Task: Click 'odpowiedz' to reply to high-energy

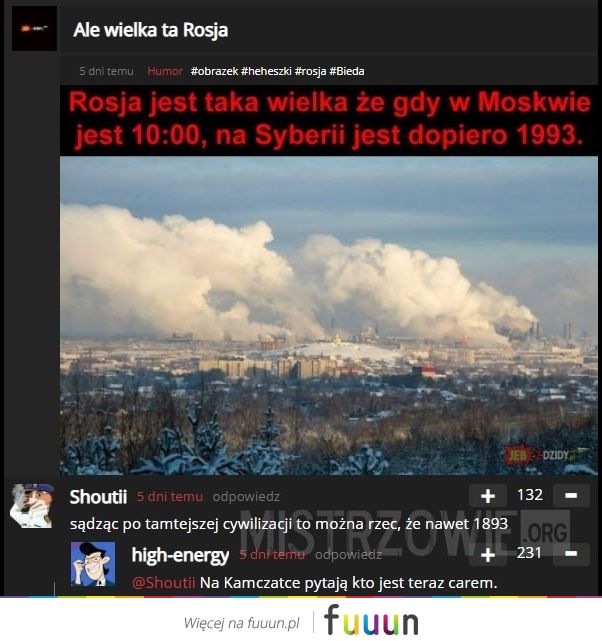Action: click(x=348, y=555)
